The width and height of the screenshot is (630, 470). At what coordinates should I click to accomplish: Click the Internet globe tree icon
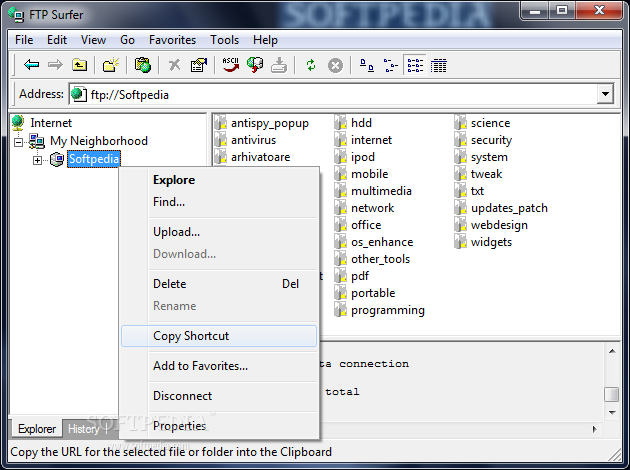click(18, 123)
